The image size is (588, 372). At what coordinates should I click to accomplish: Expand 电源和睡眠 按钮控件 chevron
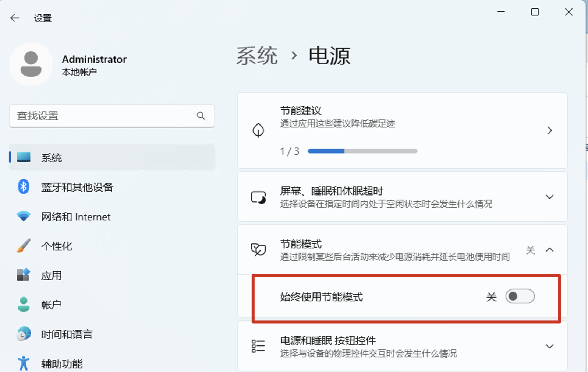pos(549,347)
